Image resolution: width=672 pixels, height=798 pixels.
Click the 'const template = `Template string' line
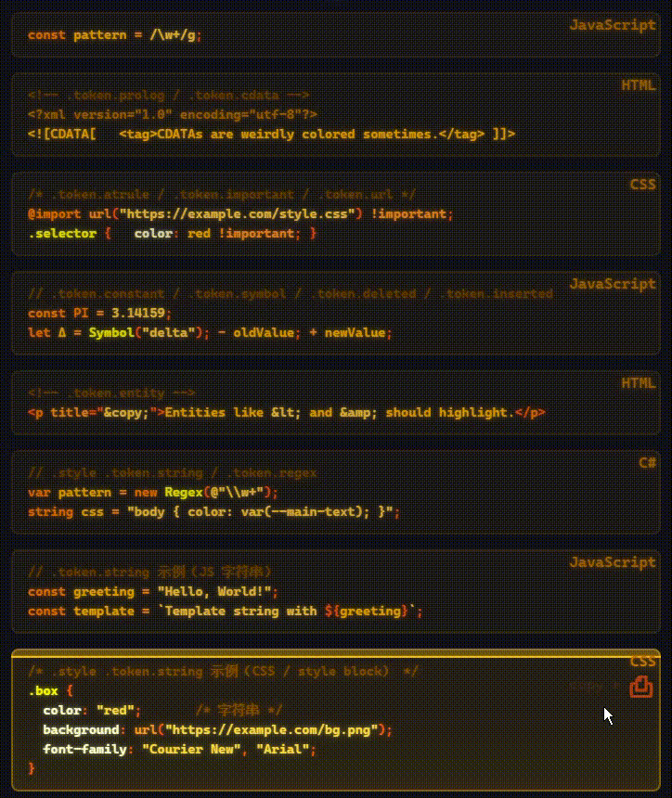[x=225, y=611]
